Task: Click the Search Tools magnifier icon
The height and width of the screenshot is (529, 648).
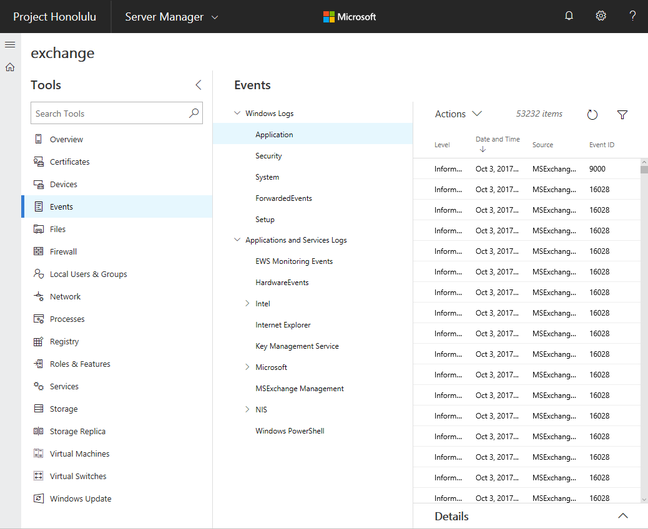Action: pos(193,113)
